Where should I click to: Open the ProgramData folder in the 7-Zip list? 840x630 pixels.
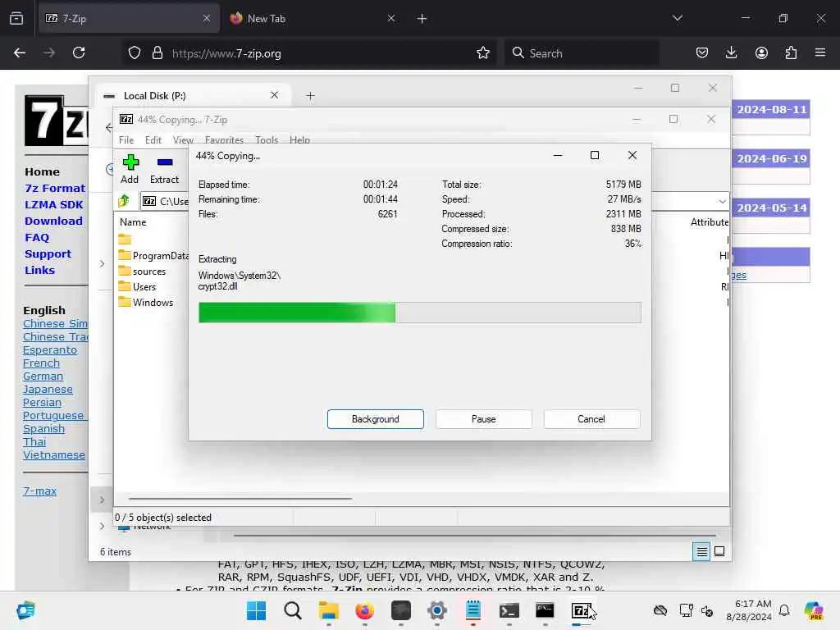tap(154, 256)
